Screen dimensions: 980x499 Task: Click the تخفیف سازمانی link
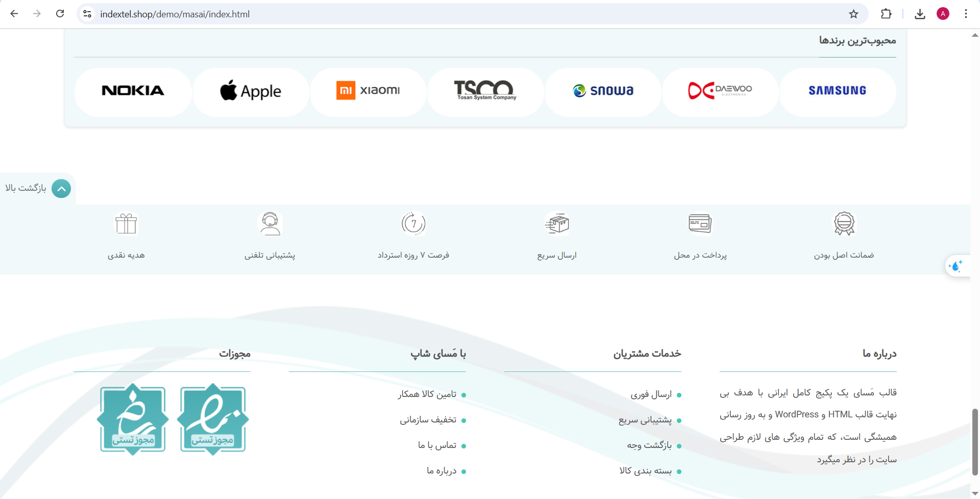pyautogui.click(x=428, y=420)
